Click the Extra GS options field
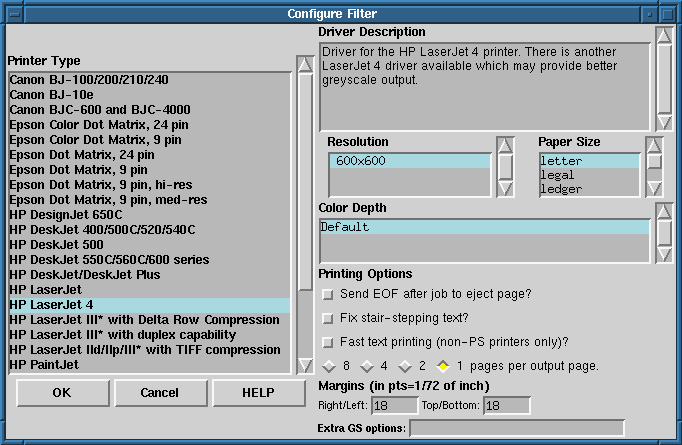Image resolution: width=682 pixels, height=445 pixels. [x=516, y=428]
